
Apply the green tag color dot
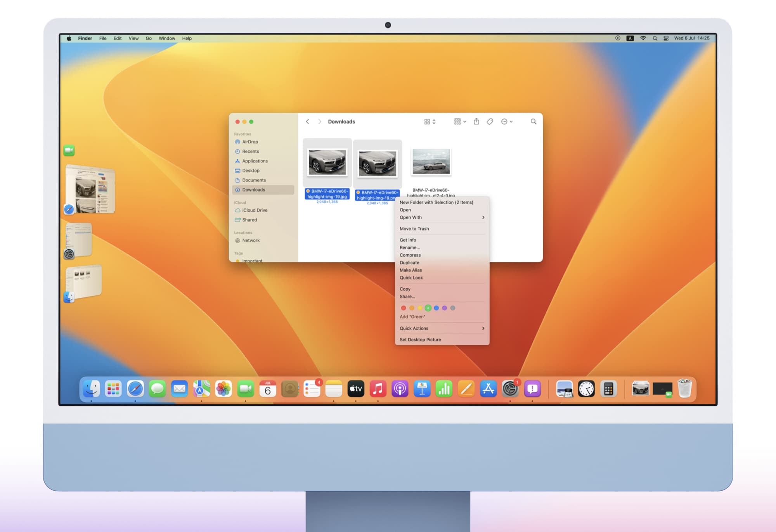point(428,308)
